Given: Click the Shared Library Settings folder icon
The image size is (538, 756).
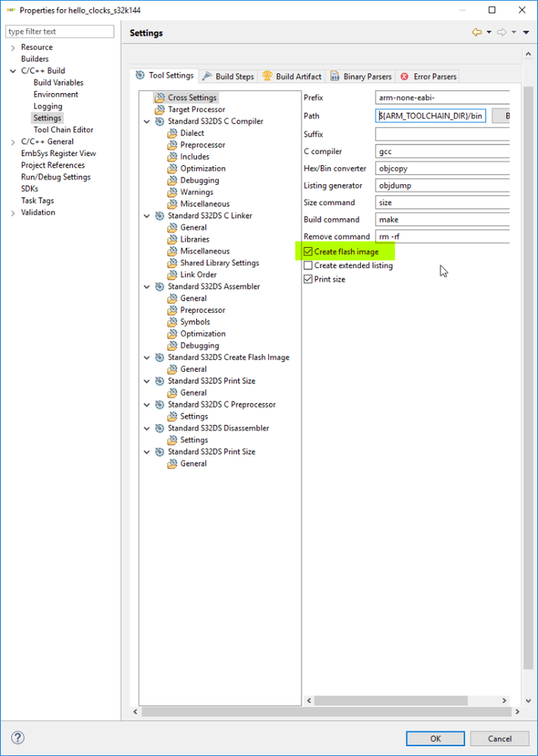Looking at the screenshot, I should click(x=172, y=264).
